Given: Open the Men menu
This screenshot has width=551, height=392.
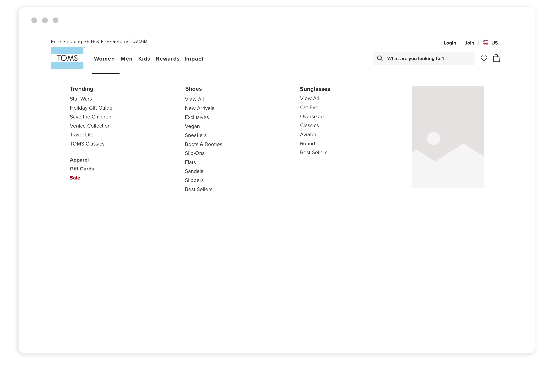Looking at the screenshot, I should click(126, 59).
